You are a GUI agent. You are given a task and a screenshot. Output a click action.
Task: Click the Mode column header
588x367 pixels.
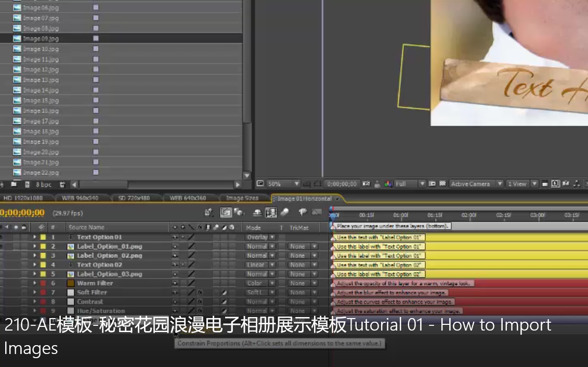(x=254, y=227)
